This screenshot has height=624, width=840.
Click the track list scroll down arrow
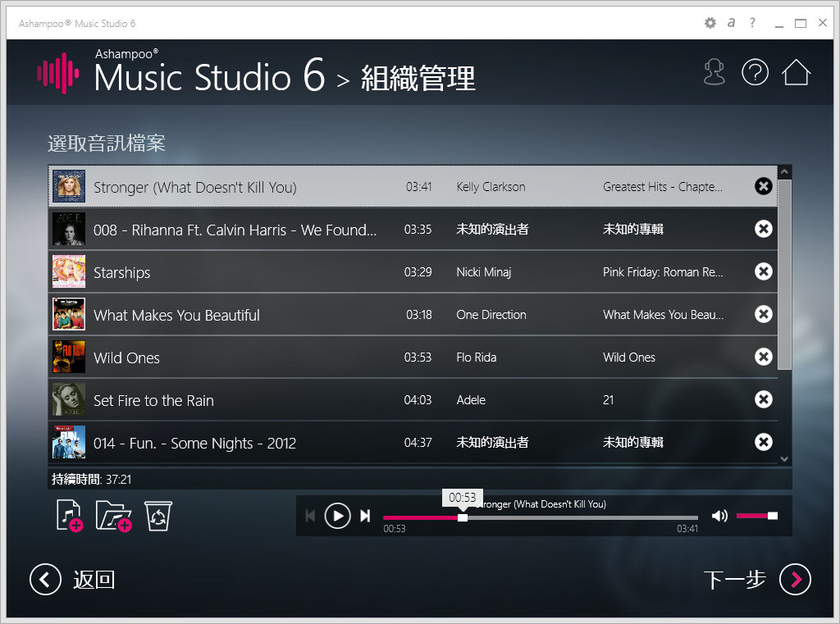point(784,458)
